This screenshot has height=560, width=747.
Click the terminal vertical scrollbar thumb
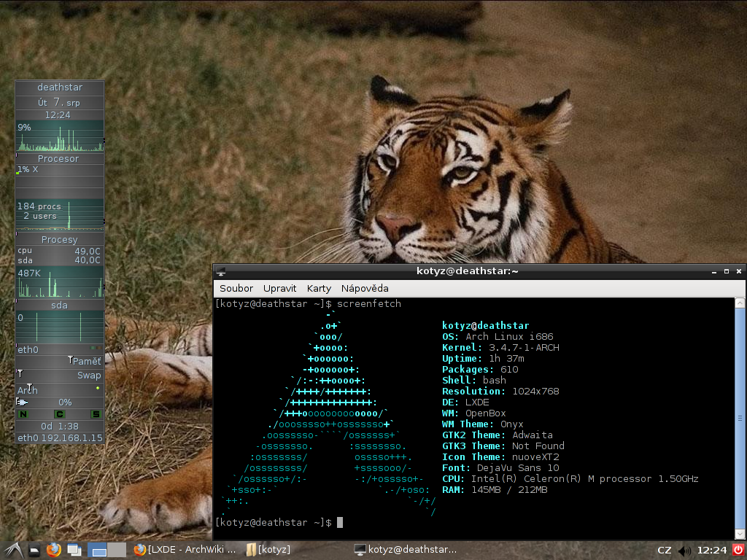tap(740, 418)
